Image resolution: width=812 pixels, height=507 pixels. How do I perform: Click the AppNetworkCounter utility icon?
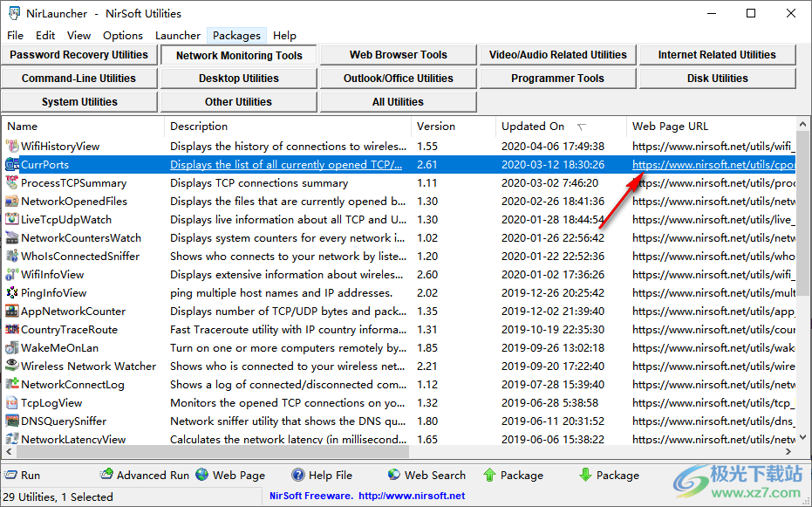[x=11, y=312]
